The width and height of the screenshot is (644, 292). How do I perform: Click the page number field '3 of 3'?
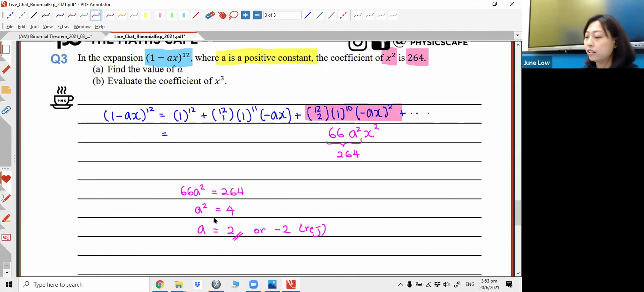(x=283, y=16)
